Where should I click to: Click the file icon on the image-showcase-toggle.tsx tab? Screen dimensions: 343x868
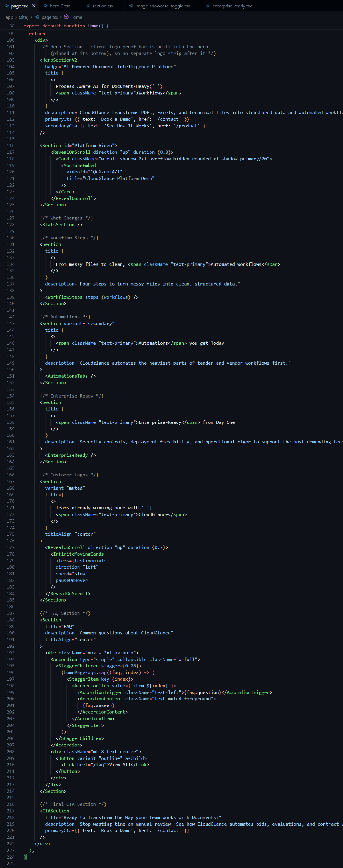pyautogui.click(x=131, y=6)
